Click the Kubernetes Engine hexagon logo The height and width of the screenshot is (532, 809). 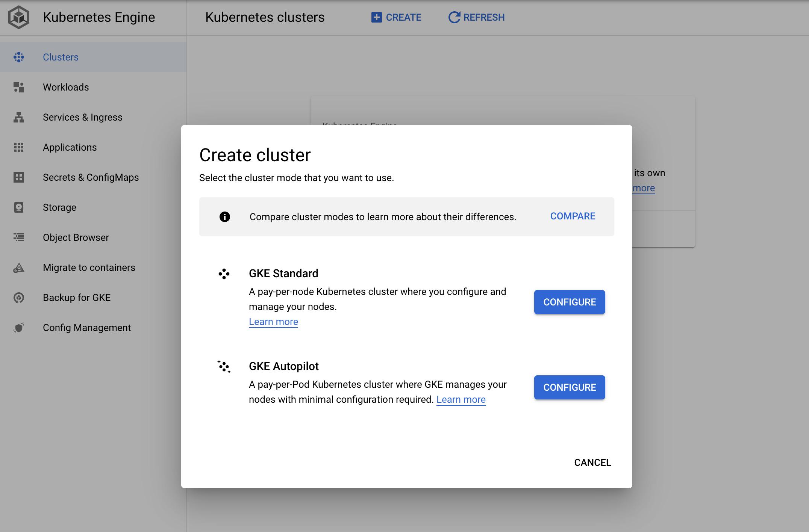19,17
